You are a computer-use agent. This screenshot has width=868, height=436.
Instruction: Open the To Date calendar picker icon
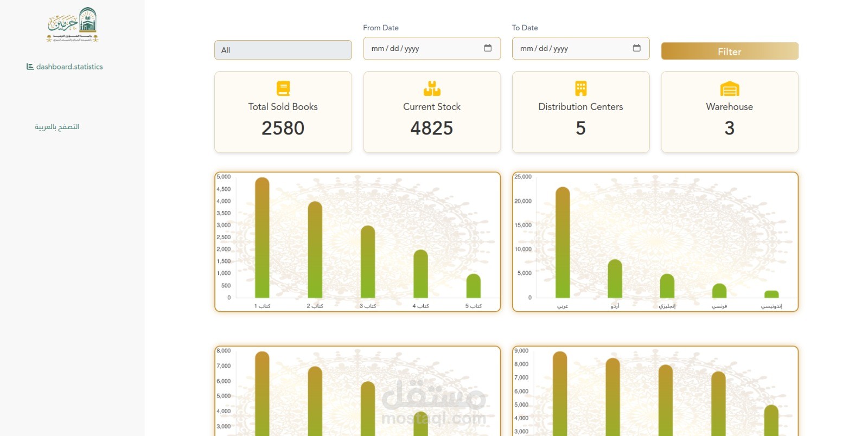[636, 48]
